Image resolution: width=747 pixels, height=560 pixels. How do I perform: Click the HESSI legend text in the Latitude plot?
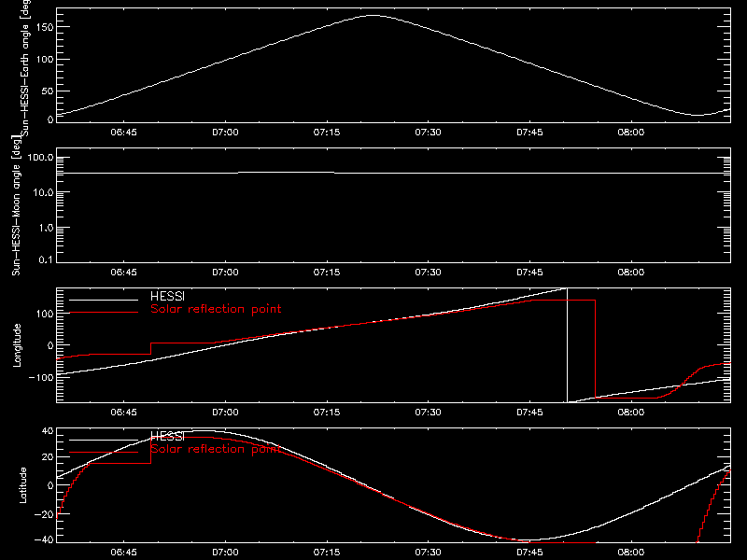click(x=168, y=436)
